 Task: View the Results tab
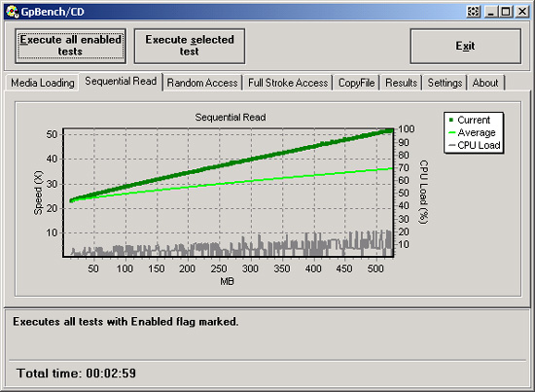pyautogui.click(x=401, y=83)
